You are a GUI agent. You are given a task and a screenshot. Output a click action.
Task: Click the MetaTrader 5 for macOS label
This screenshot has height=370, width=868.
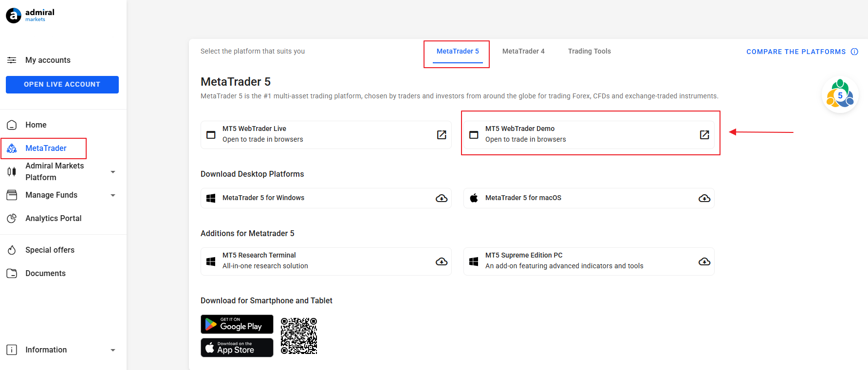point(523,198)
